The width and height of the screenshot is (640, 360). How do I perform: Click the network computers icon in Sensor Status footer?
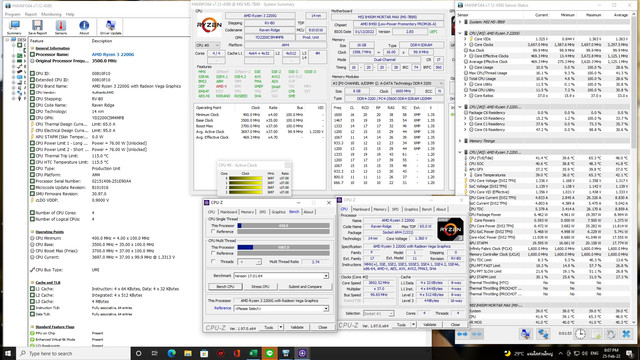543,334
